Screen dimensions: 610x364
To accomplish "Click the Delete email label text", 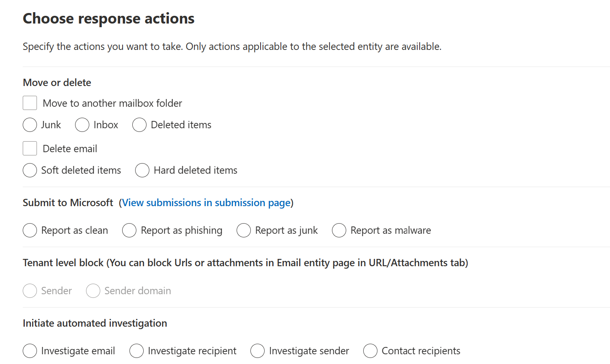I will click(70, 149).
